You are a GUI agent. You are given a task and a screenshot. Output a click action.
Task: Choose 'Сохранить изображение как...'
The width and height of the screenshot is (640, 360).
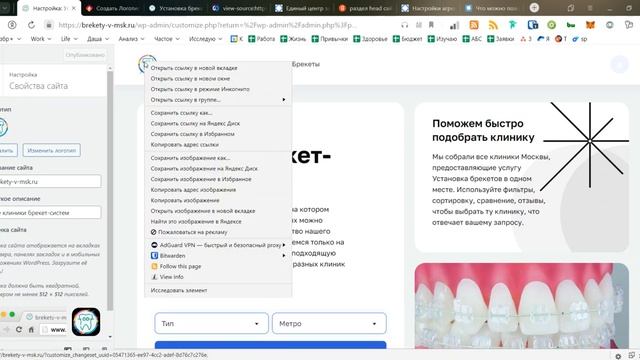pyautogui.click(x=218, y=158)
